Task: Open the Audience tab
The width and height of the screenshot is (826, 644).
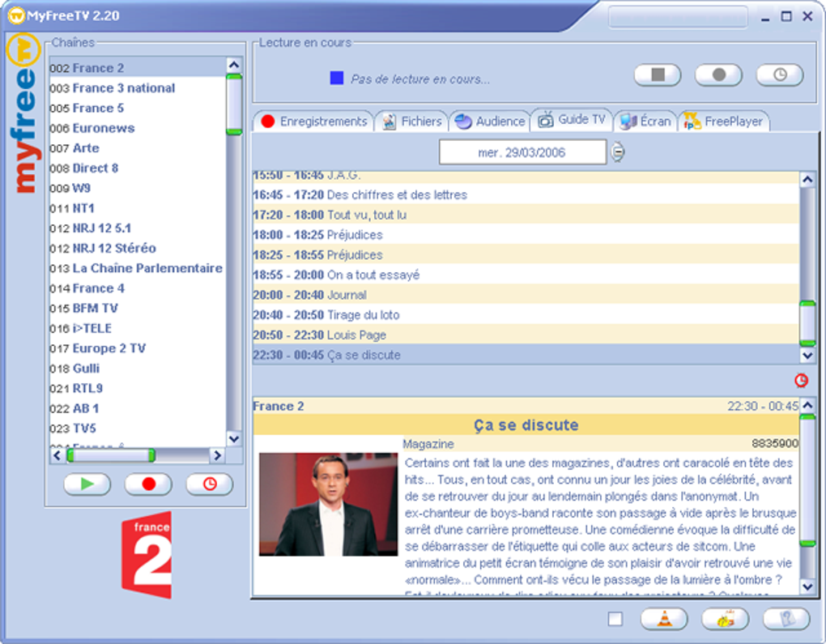Action: (490, 122)
